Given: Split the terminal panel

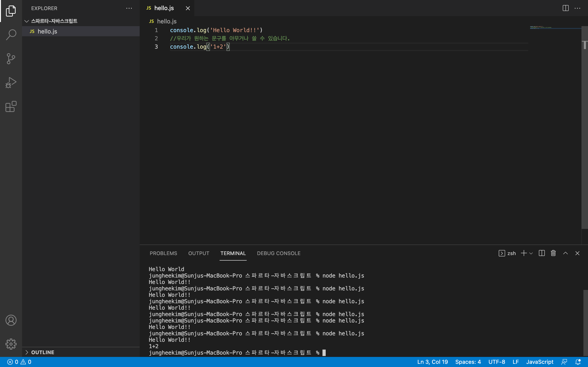Looking at the screenshot, I should (542, 253).
